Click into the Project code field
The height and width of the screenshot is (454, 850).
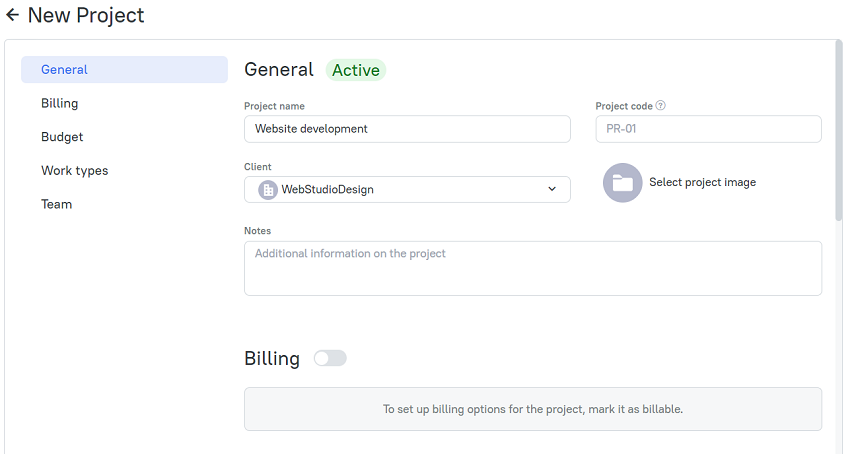pyautogui.click(x=709, y=129)
